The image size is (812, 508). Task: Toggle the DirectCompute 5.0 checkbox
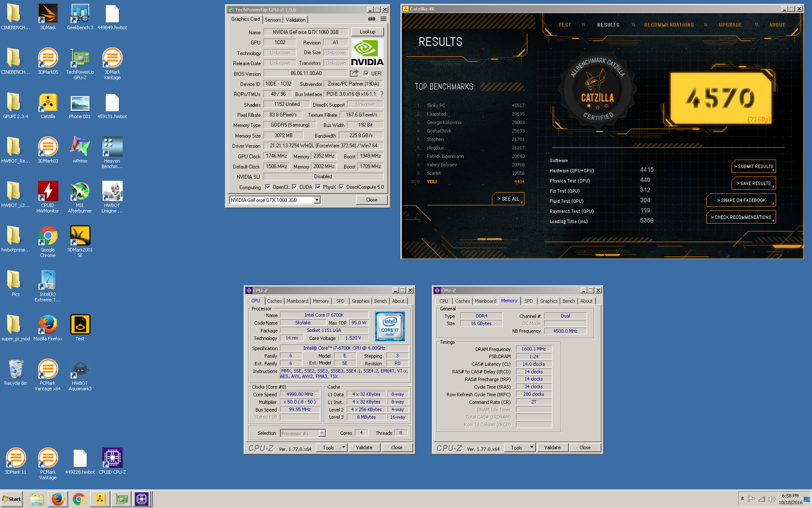click(x=341, y=187)
